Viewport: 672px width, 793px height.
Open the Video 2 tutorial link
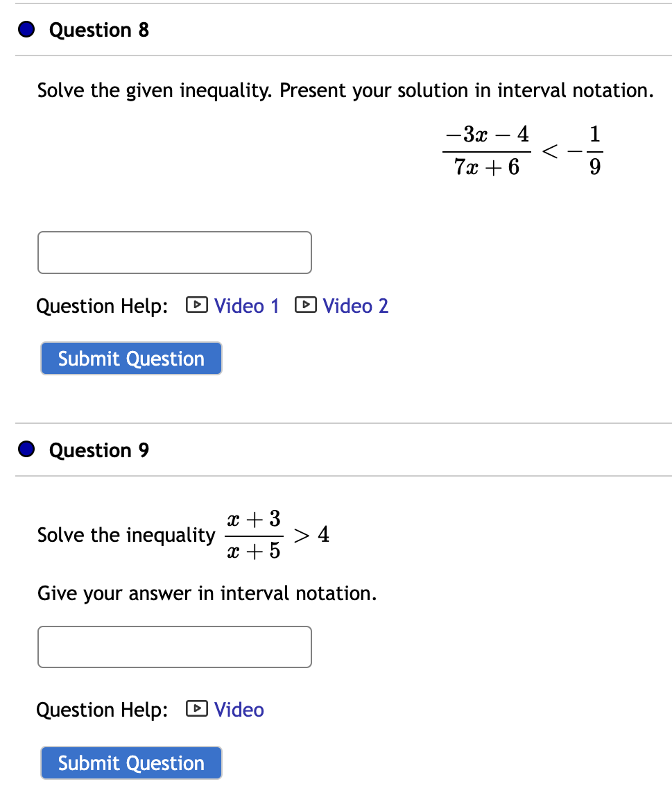click(355, 306)
